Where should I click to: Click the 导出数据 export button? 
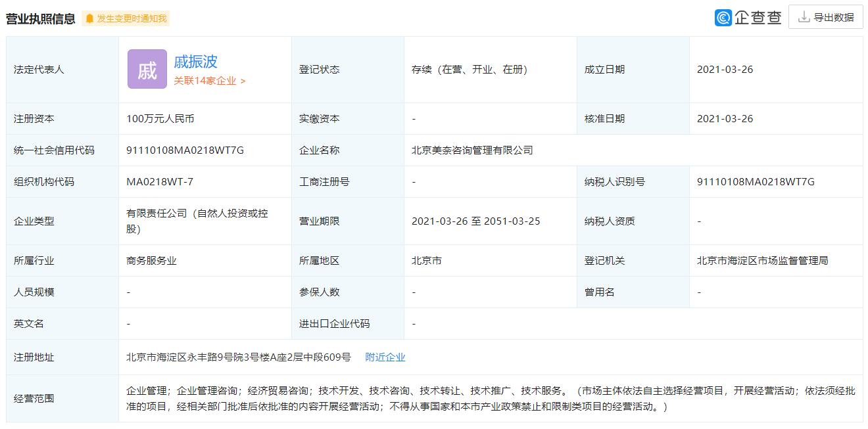pos(825,17)
